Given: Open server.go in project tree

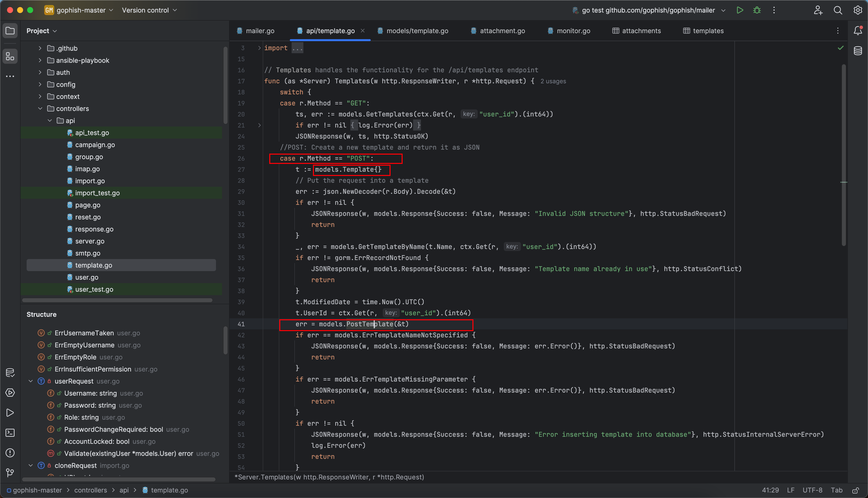Looking at the screenshot, I should 122,241.
